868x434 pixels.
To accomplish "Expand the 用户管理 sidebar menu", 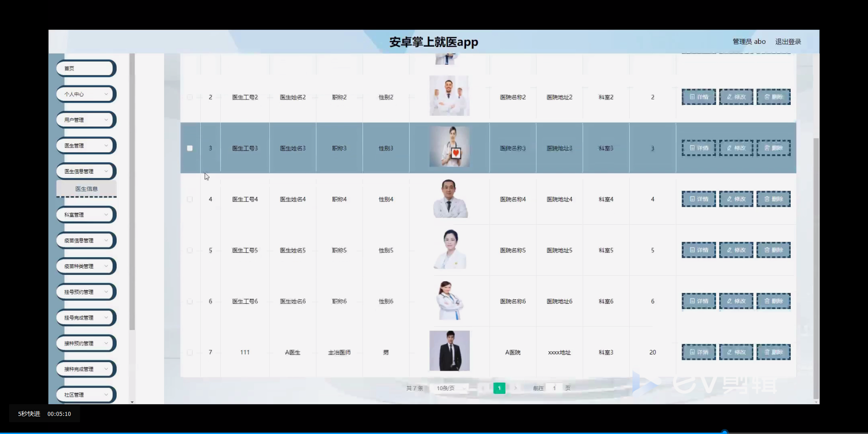I will pyautogui.click(x=85, y=119).
